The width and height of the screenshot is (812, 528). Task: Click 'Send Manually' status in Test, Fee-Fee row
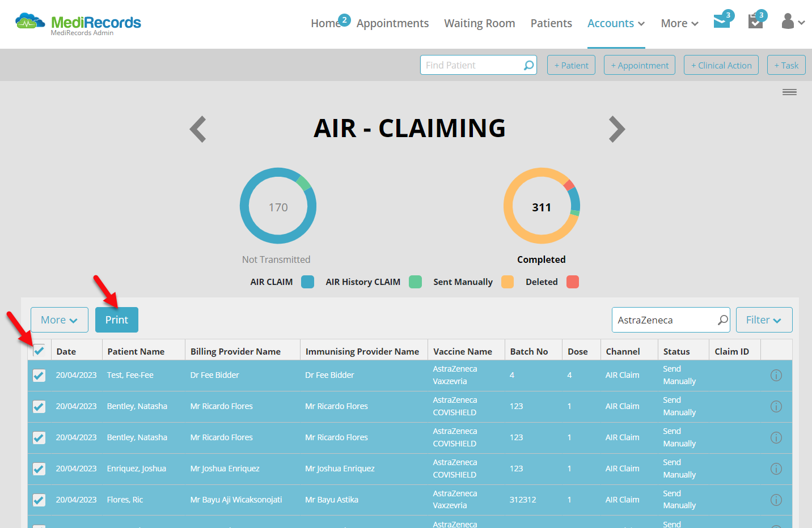[679, 375]
